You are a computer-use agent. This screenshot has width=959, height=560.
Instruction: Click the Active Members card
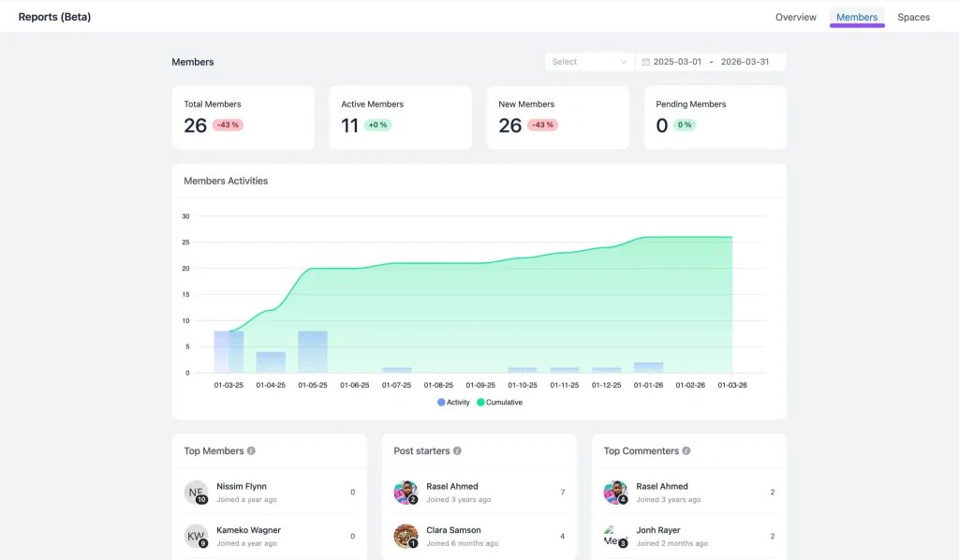(401, 117)
